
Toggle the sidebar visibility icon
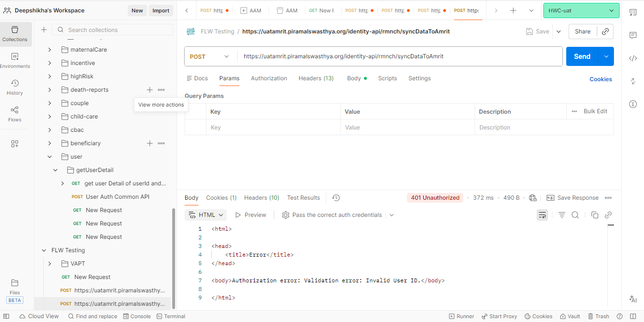pyautogui.click(x=6, y=316)
